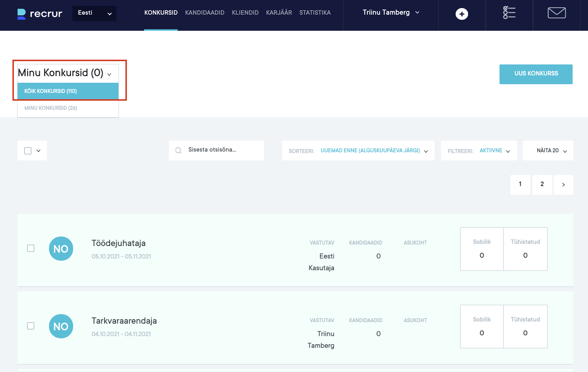
Task: Tick the select-all checkbox above list
Action: [28, 151]
